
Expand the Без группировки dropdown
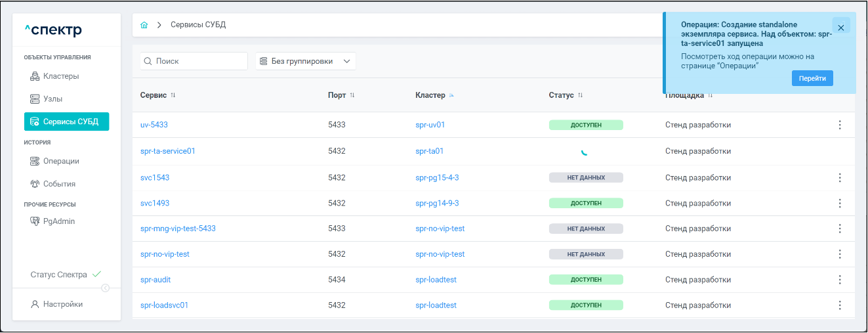point(305,61)
